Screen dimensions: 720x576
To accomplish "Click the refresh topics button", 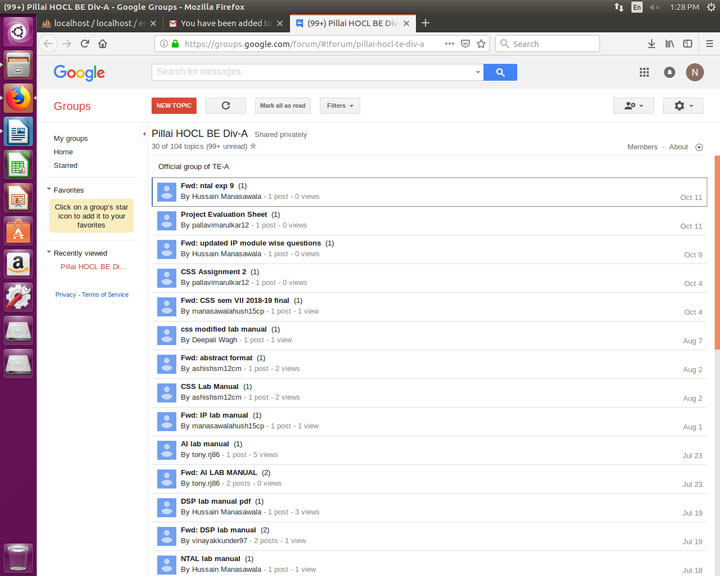I will (x=225, y=105).
